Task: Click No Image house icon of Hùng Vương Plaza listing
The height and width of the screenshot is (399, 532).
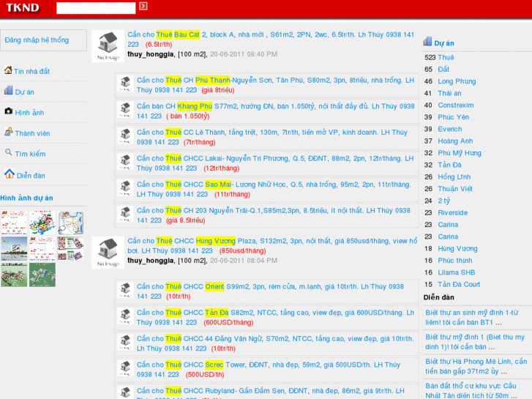Action: 108,253
